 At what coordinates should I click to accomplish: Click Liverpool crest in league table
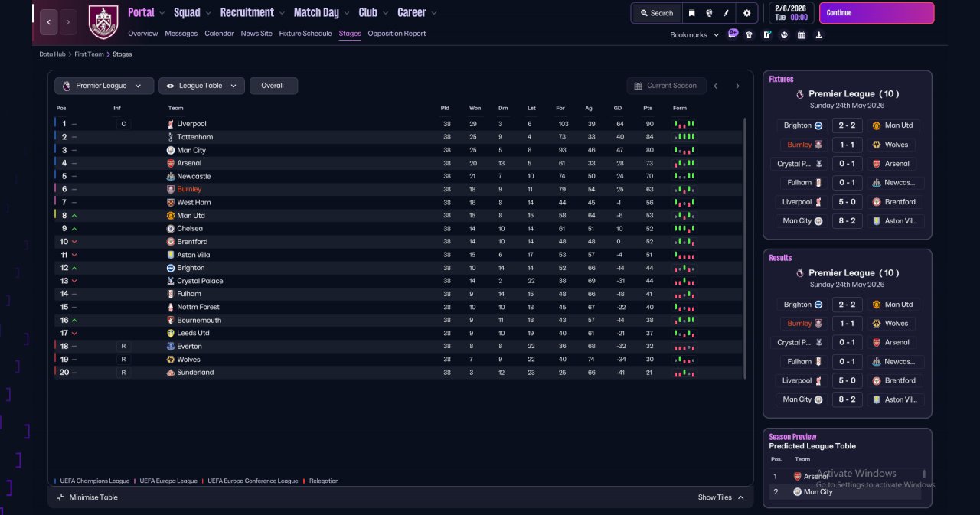coord(171,124)
